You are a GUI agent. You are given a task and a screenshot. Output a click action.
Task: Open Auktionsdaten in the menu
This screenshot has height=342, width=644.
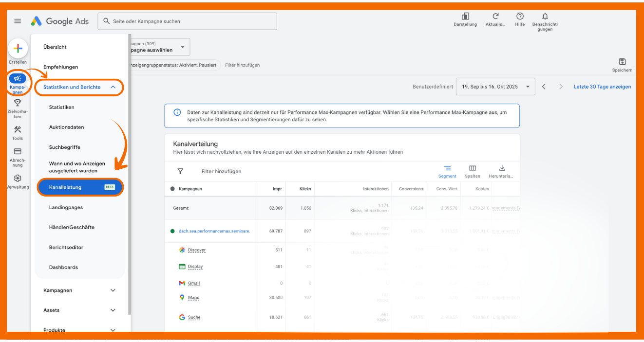(66, 127)
